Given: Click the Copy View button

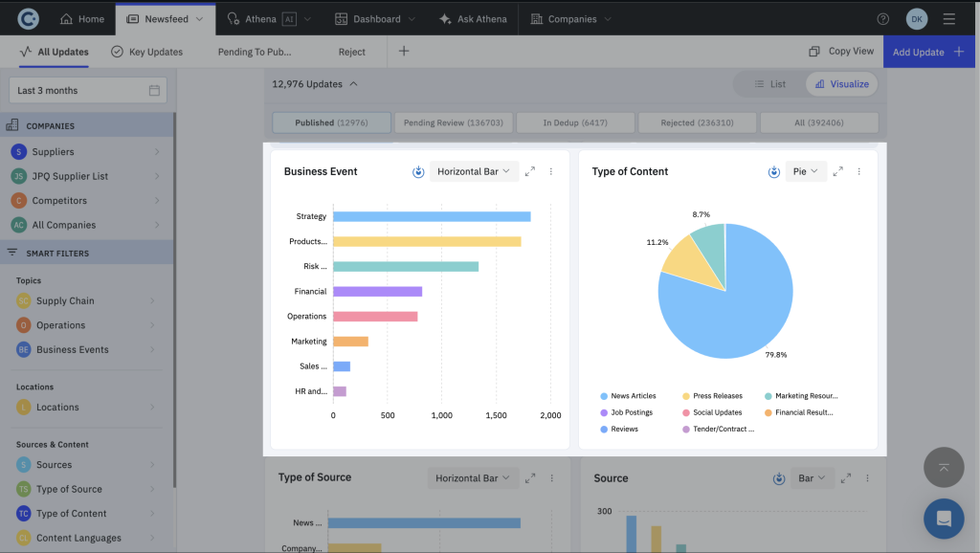Looking at the screenshot, I should click(839, 51).
